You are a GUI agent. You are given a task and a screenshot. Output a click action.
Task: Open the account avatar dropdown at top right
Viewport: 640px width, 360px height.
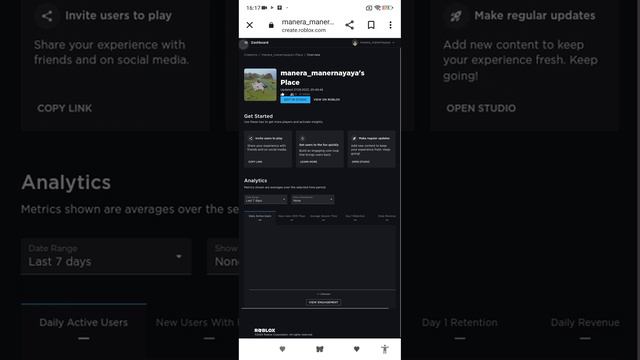pyautogui.click(x=374, y=42)
